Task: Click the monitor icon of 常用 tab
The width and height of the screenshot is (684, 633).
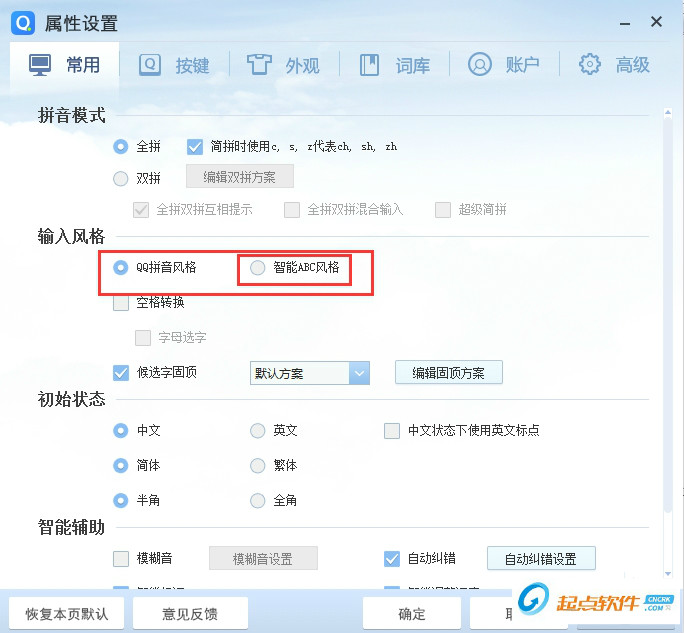Action: tap(40, 65)
